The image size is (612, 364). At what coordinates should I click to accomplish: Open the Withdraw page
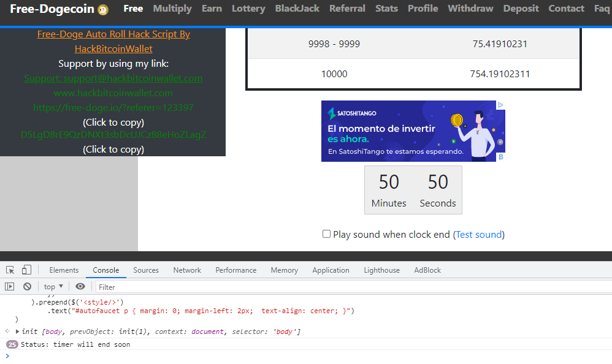click(470, 9)
